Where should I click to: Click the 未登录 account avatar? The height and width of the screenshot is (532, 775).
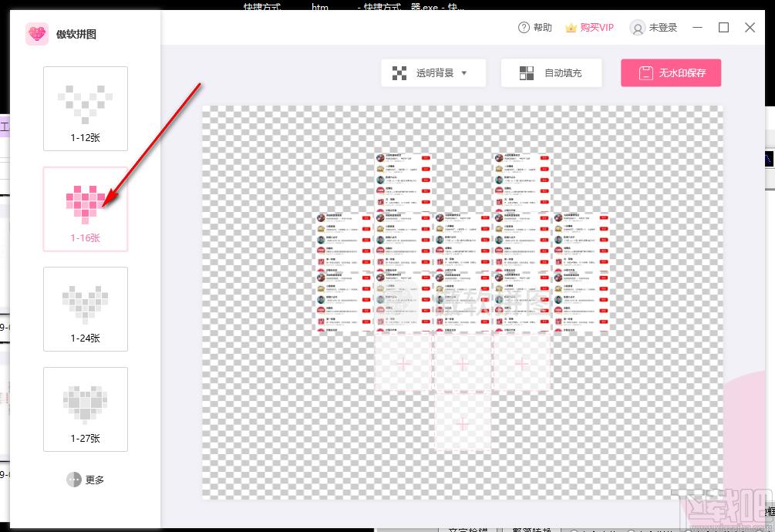tap(637, 28)
